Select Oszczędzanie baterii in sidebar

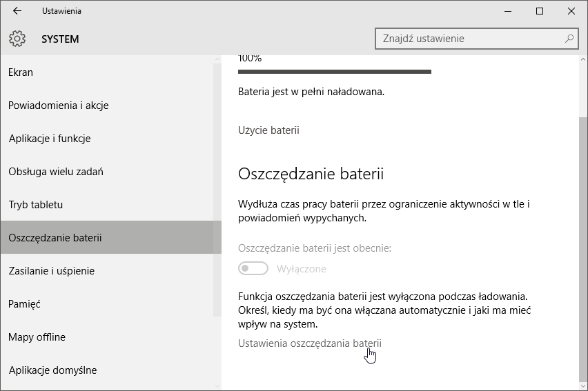pyautogui.click(x=55, y=238)
